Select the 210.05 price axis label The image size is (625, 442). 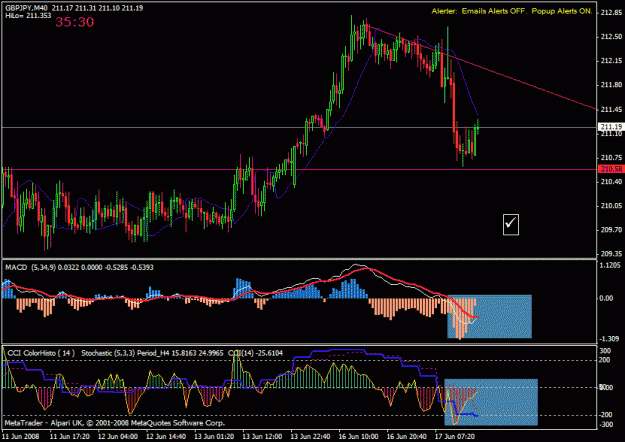click(611, 206)
